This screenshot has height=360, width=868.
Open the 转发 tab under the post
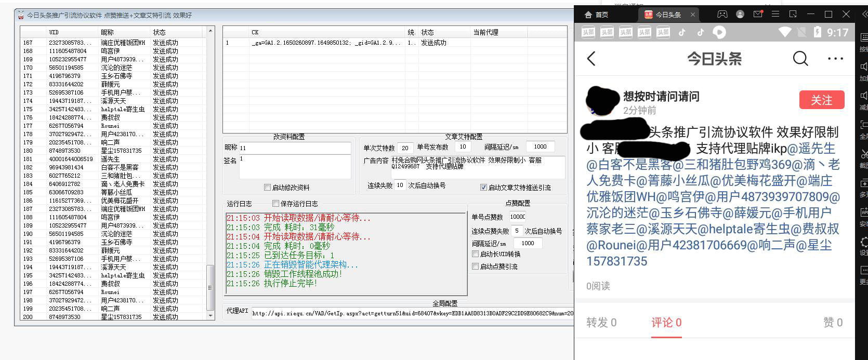(x=601, y=323)
